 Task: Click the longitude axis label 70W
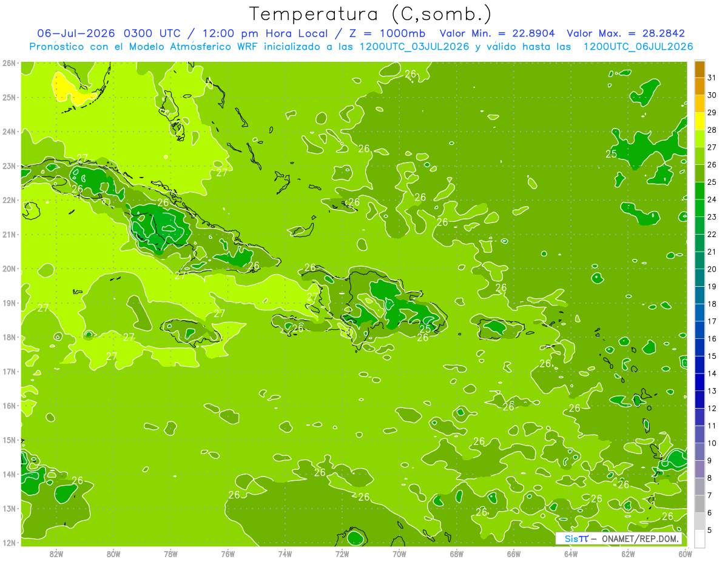click(x=399, y=554)
